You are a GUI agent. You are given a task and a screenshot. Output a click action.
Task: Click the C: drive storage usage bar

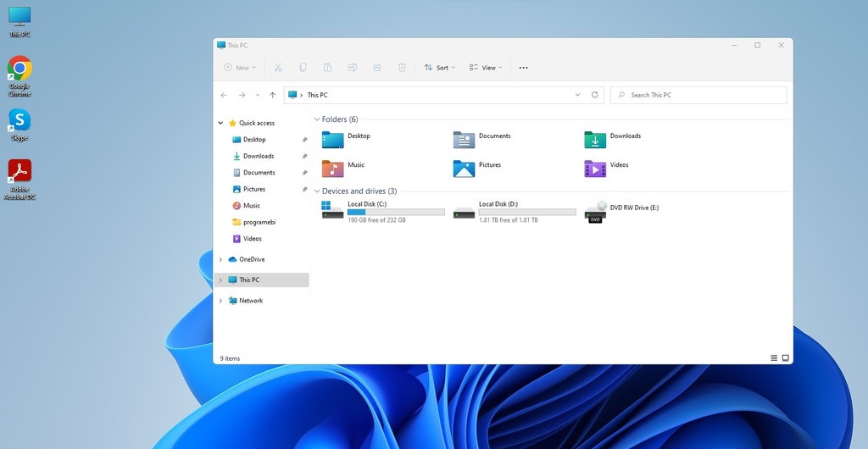tap(396, 213)
